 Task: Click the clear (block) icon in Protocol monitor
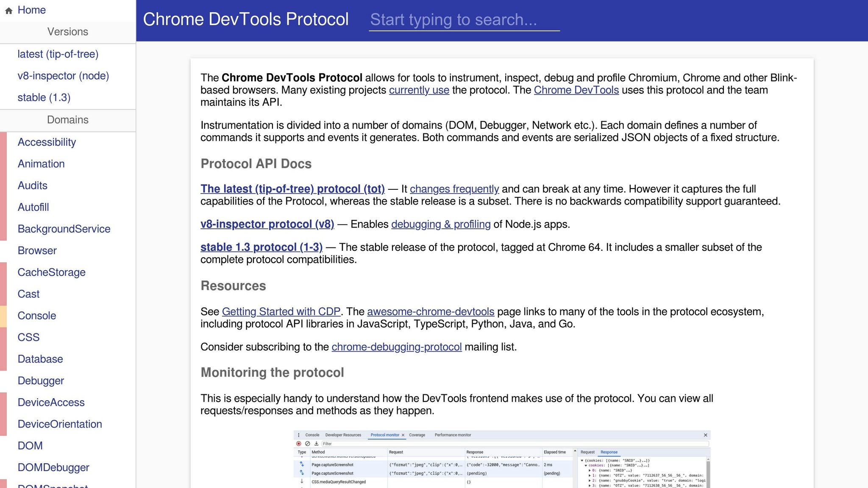click(307, 444)
